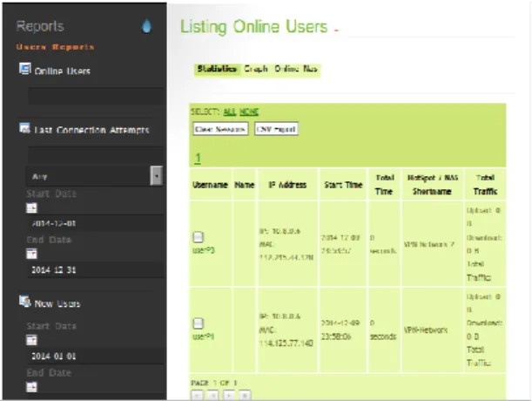Click the Online Users monitor icon
The height and width of the screenshot is (401, 532).
pos(24,68)
